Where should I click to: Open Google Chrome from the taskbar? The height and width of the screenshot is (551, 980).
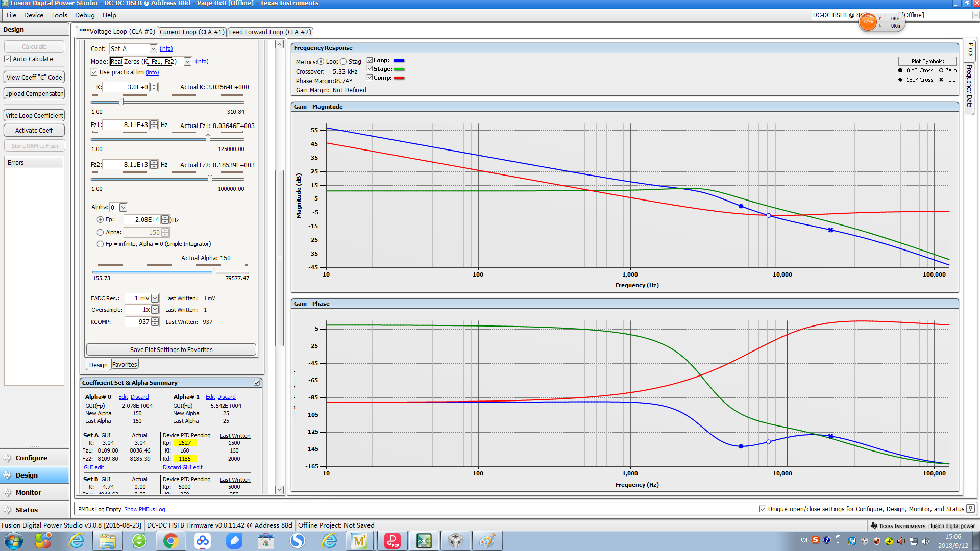pos(170,541)
